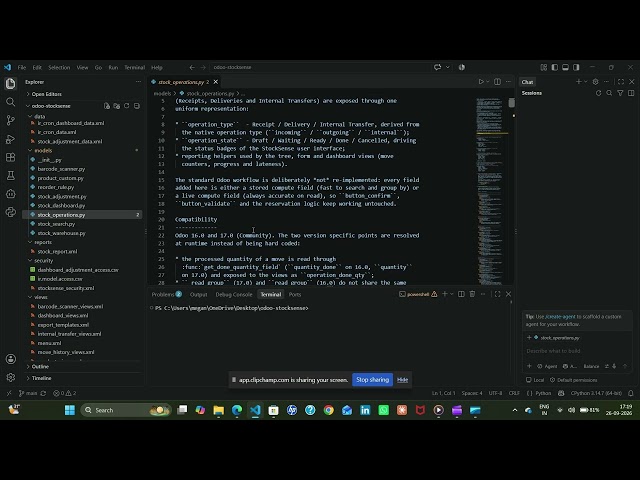
Task: Click the command center search box
Action: (322, 67)
